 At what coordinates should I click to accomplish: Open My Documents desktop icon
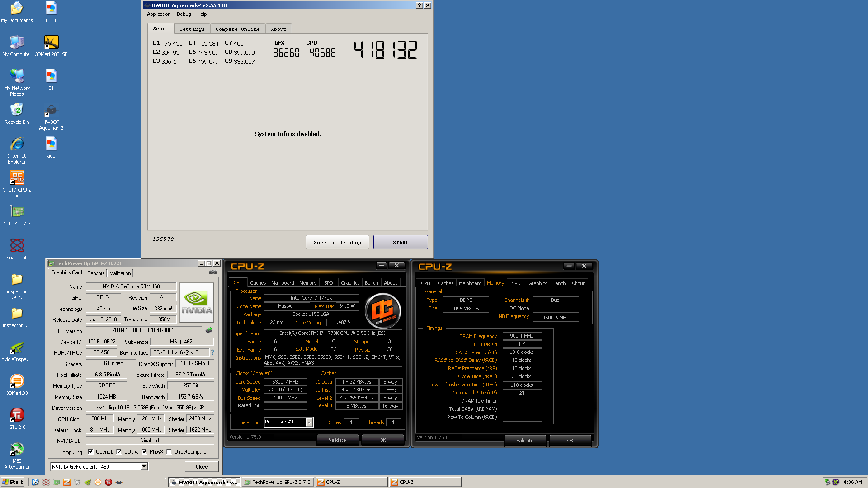(x=17, y=12)
